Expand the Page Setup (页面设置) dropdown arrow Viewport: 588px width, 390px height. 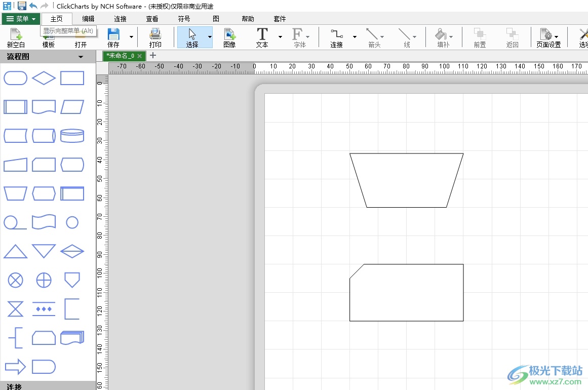click(x=557, y=37)
